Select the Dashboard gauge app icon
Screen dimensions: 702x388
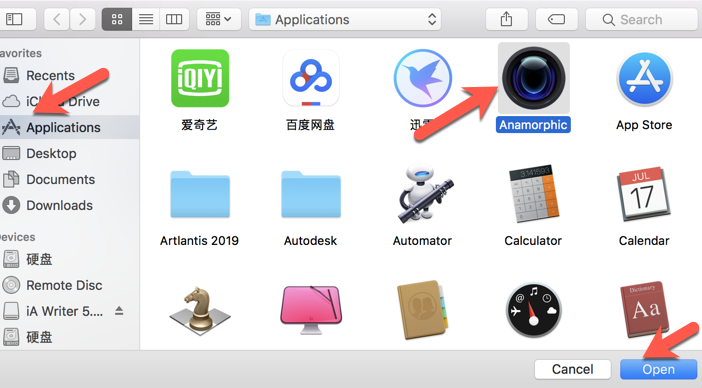pyautogui.click(x=533, y=310)
